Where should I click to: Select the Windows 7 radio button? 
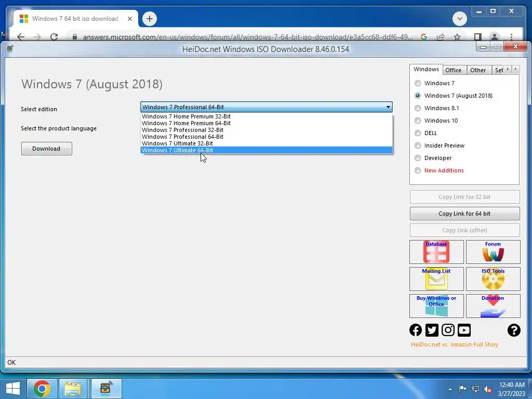coord(418,83)
